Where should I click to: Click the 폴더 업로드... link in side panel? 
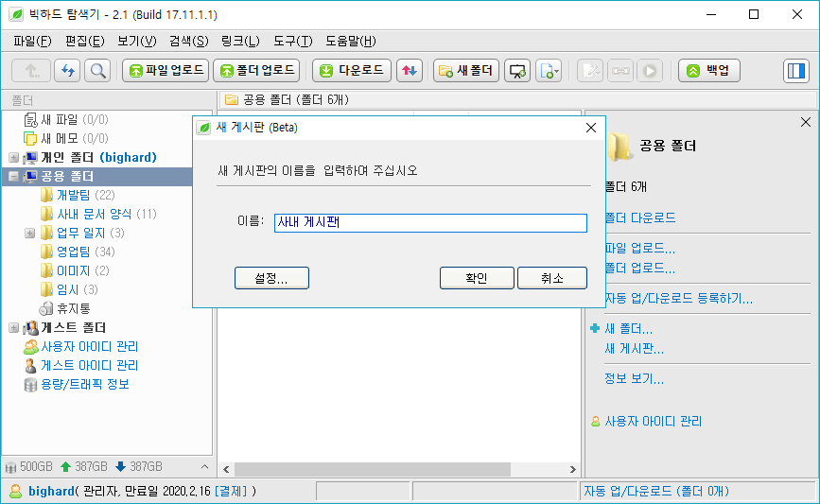pos(640,269)
